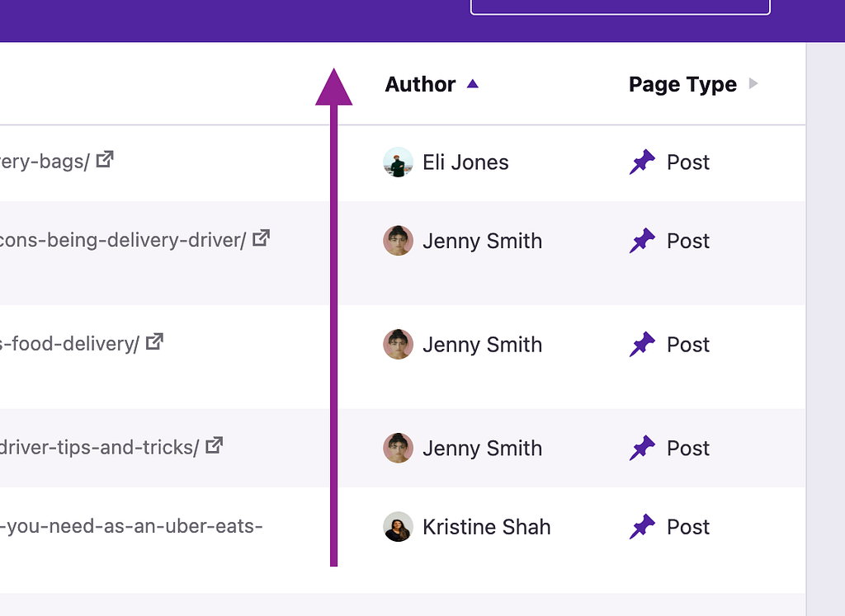Click external link icon beside food-delivery URL
This screenshot has width=845, height=616.
(154, 341)
